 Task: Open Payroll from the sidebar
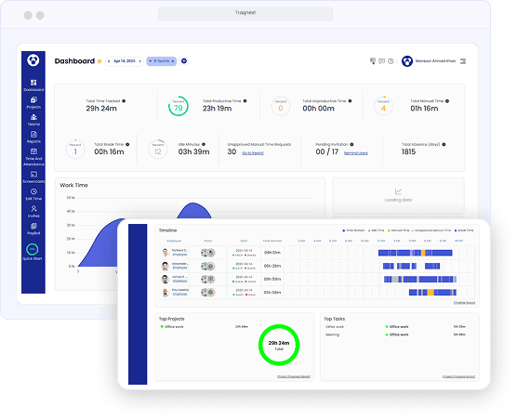[x=33, y=229]
